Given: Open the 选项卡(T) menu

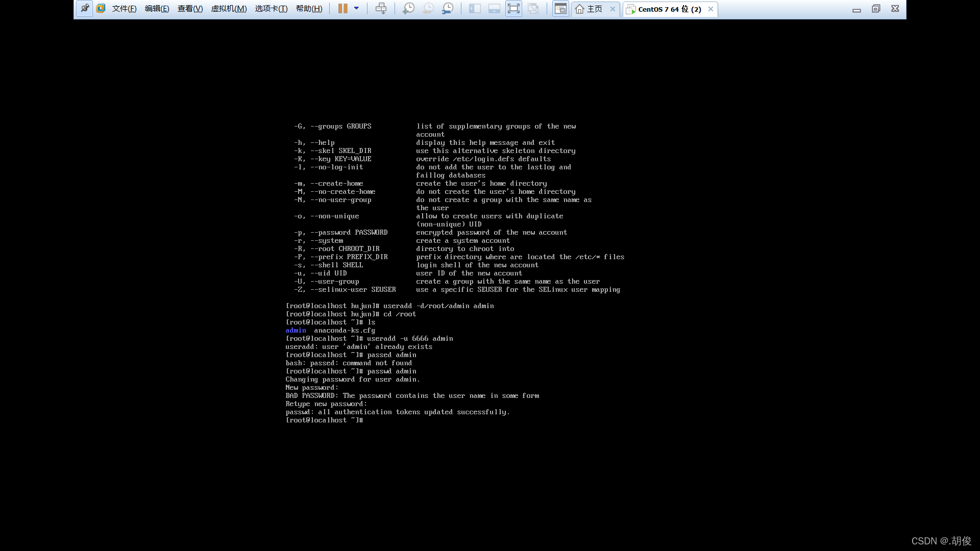Looking at the screenshot, I should coord(271,9).
